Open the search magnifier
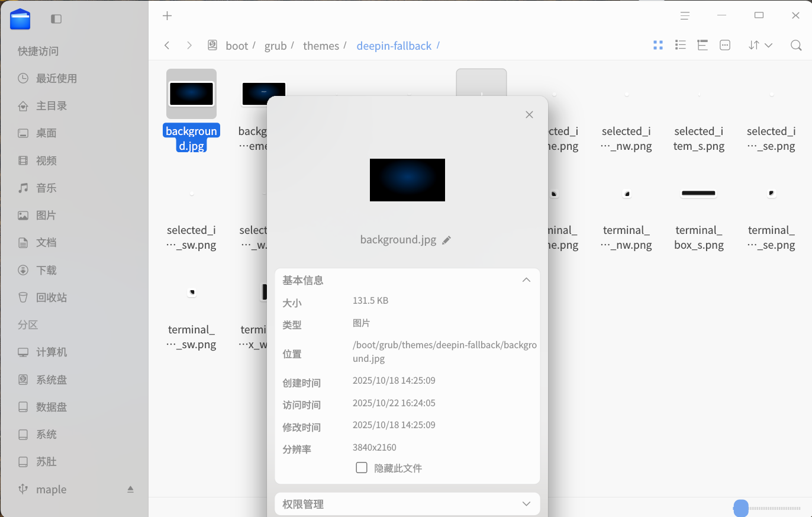 click(796, 45)
